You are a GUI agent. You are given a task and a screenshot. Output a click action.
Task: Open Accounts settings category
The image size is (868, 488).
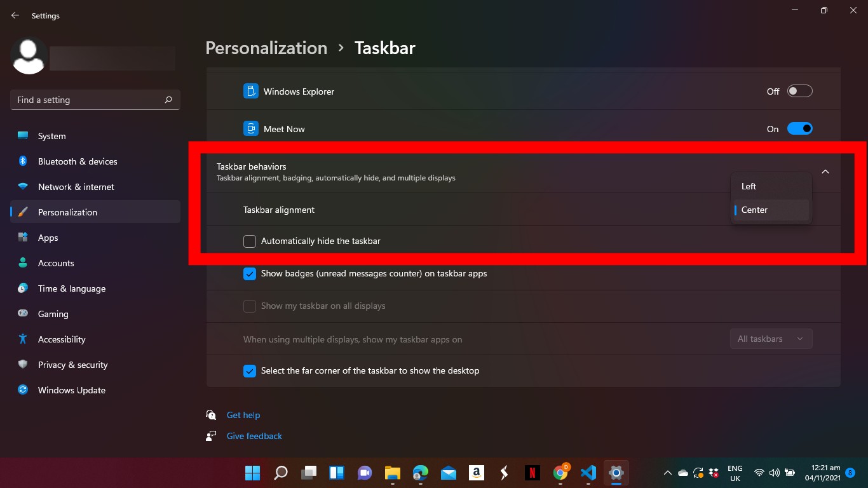(x=95, y=263)
